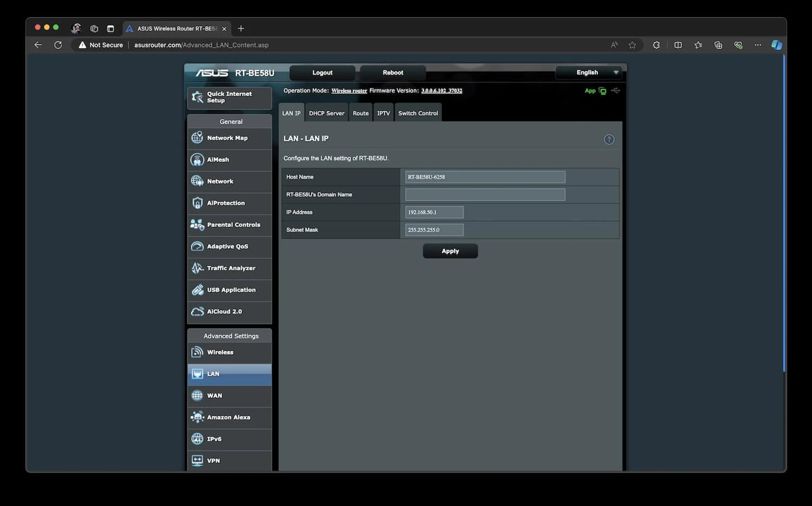Click Not Secure site warning

pos(101,45)
